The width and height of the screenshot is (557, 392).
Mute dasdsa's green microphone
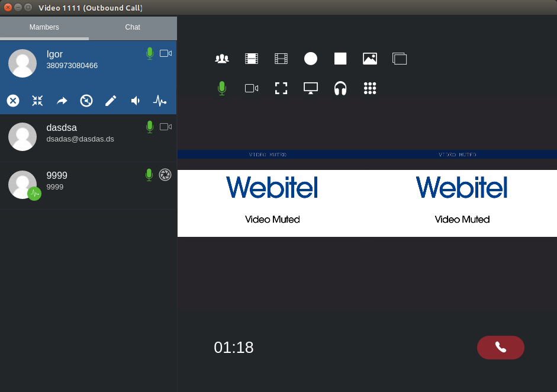pyautogui.click(x=150, y=126)
